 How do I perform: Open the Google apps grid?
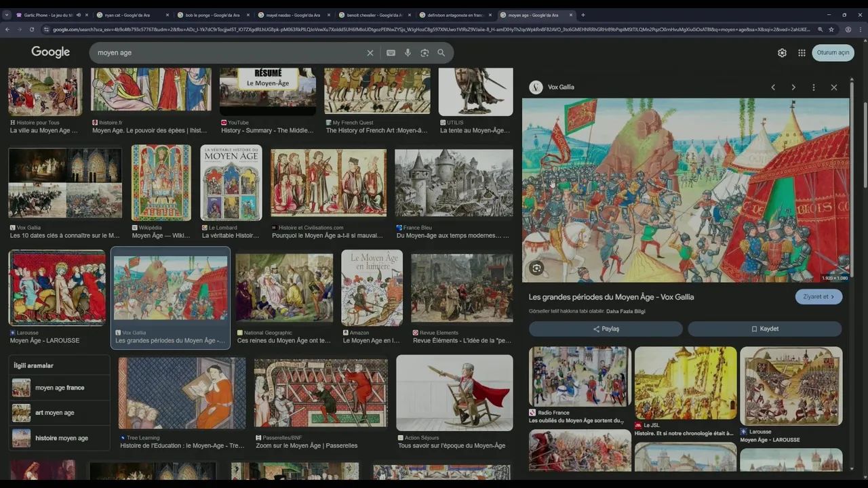802,53
